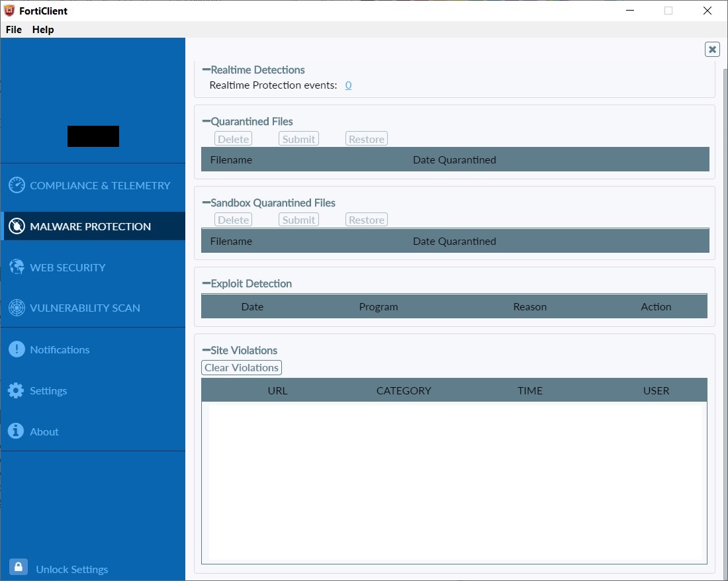Collapse the Exploit Detection section
The height and width of the screenshot is (581, 728).
(206, 283)
